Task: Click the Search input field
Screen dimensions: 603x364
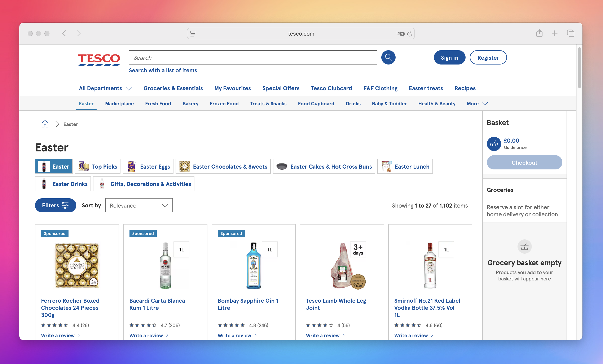Action: tap(253, 57)
